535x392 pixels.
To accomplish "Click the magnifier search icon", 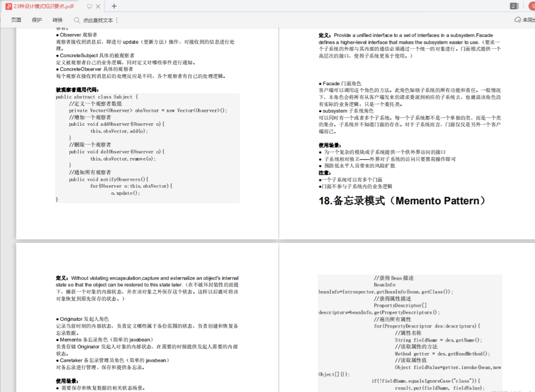I will point(77,20).
